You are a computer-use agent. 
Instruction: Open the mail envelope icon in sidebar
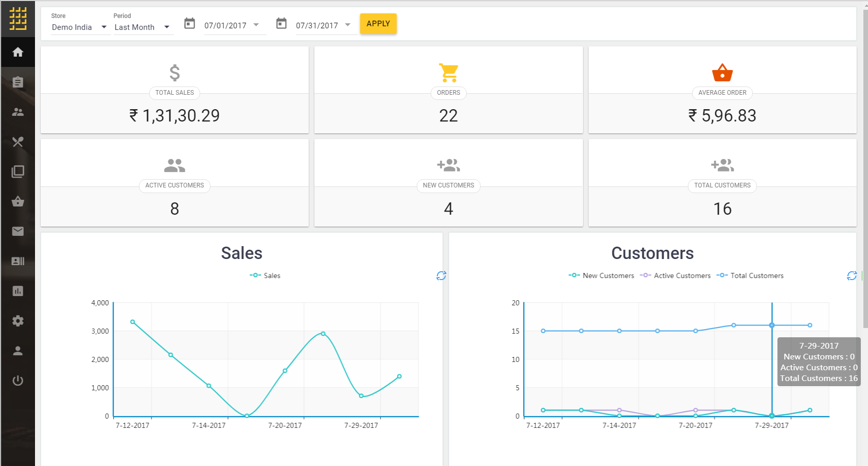tap(18, 231)
